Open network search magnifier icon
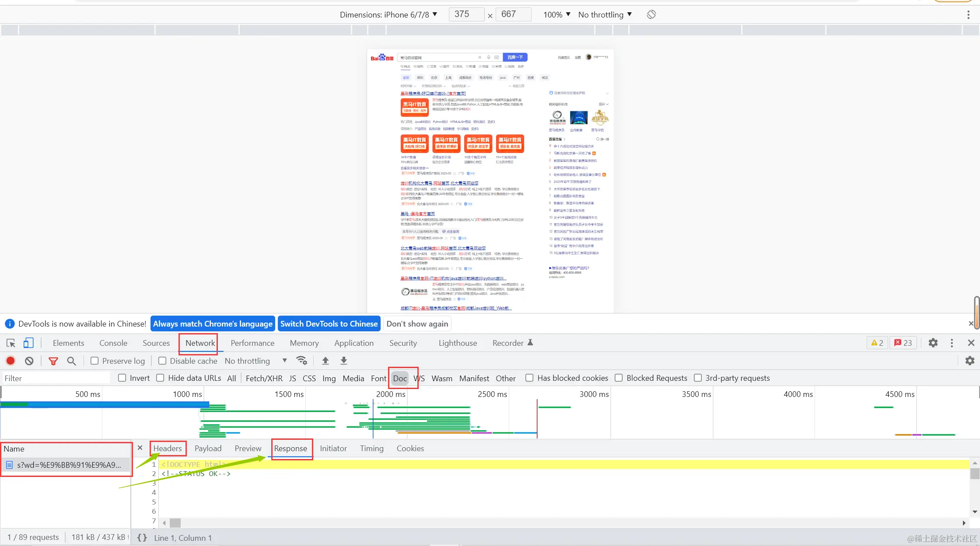980x546 pixels. pos(71,361)
